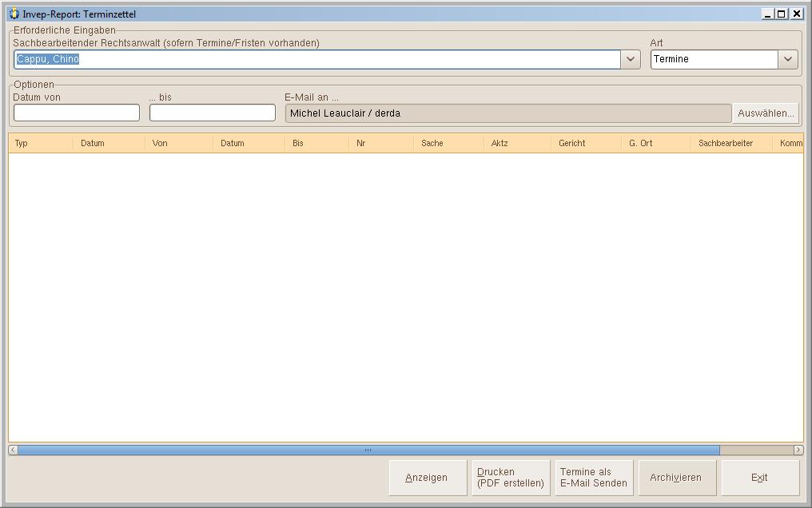Click the Sache column header
This screenshot has width=812, height=508.
448,143
